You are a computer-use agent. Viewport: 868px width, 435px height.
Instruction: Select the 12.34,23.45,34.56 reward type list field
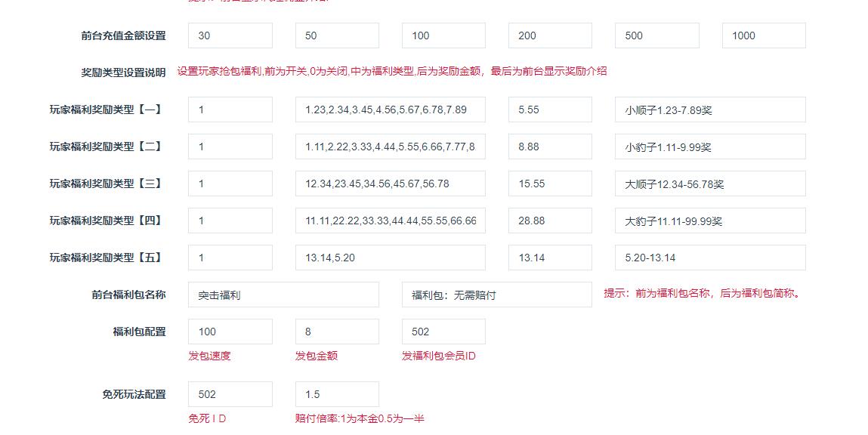[391, 184]
